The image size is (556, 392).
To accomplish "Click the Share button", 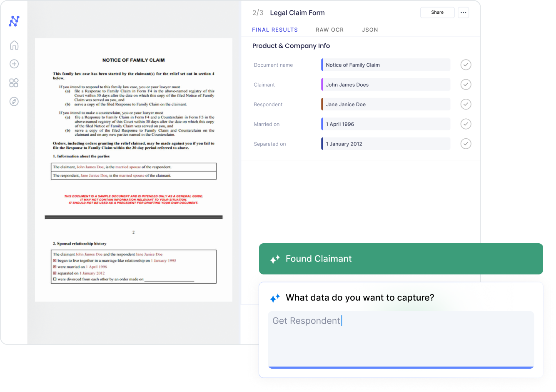I will 437,12.
